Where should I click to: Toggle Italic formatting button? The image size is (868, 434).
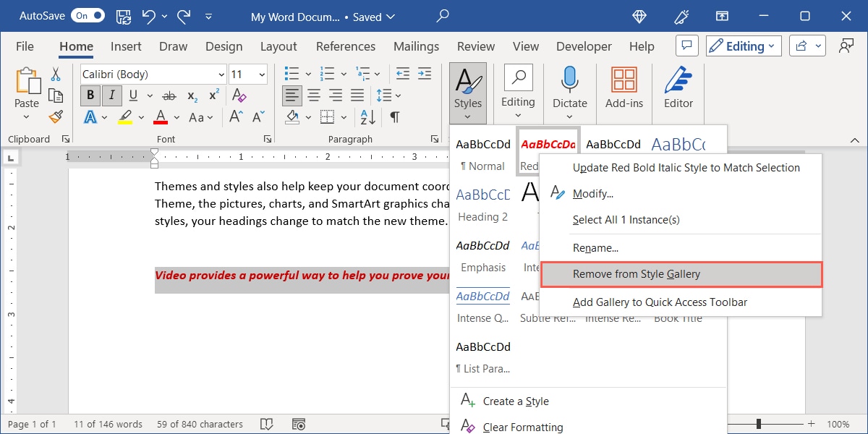point(111,95)
